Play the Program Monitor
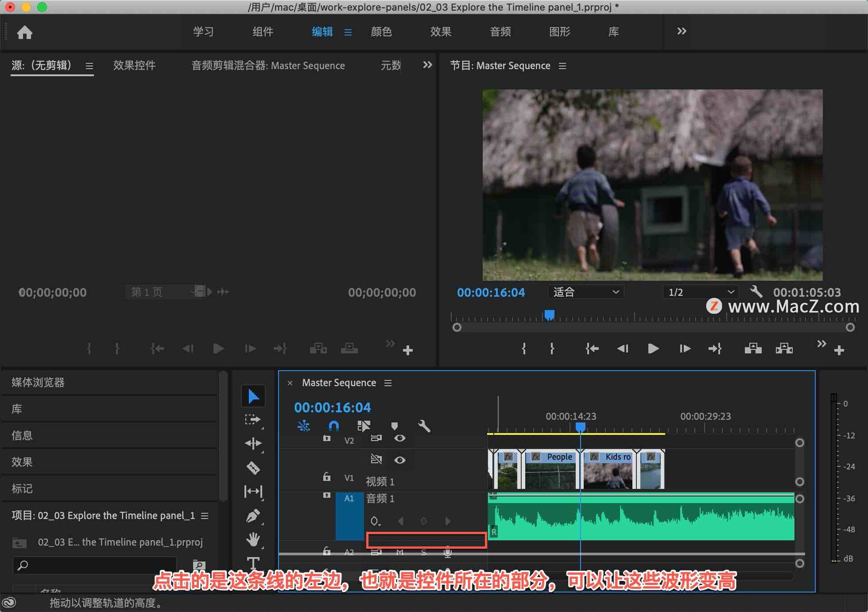 pos(653,348)
